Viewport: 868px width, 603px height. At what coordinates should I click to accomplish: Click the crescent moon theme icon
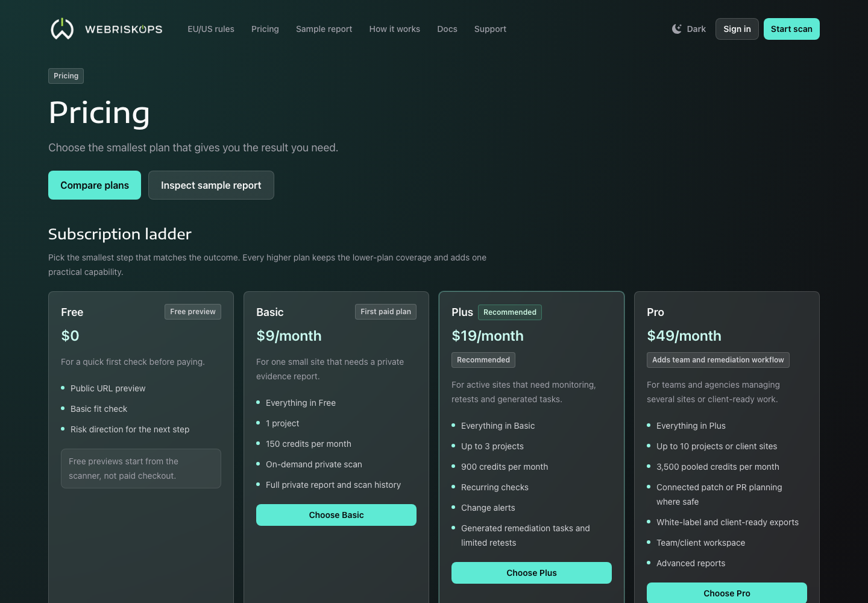[677, 29]
